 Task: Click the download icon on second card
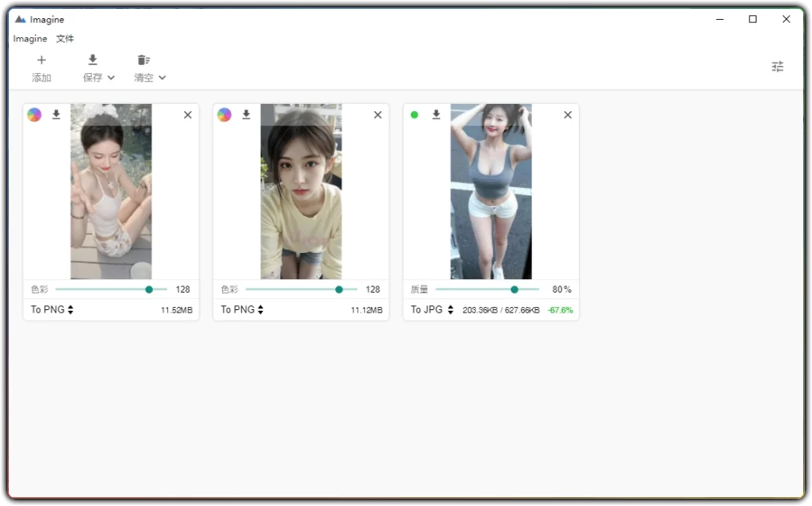[246, 114]
